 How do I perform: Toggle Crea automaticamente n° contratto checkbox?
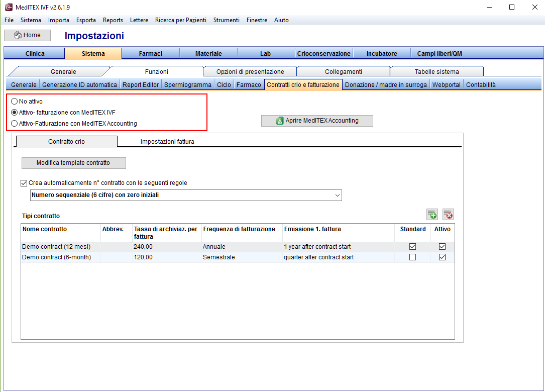pos(24,183)
